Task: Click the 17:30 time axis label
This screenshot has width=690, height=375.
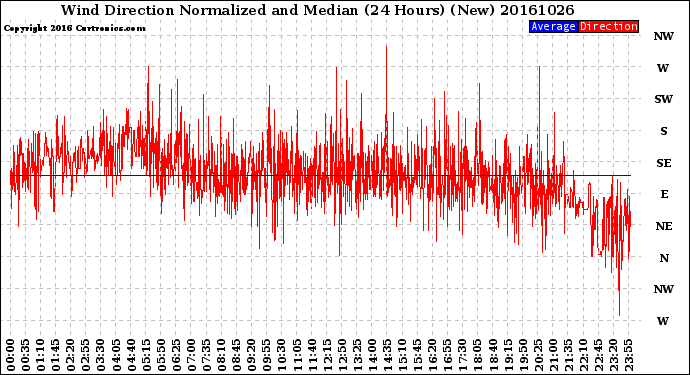Action: click(x=462, y=355)
